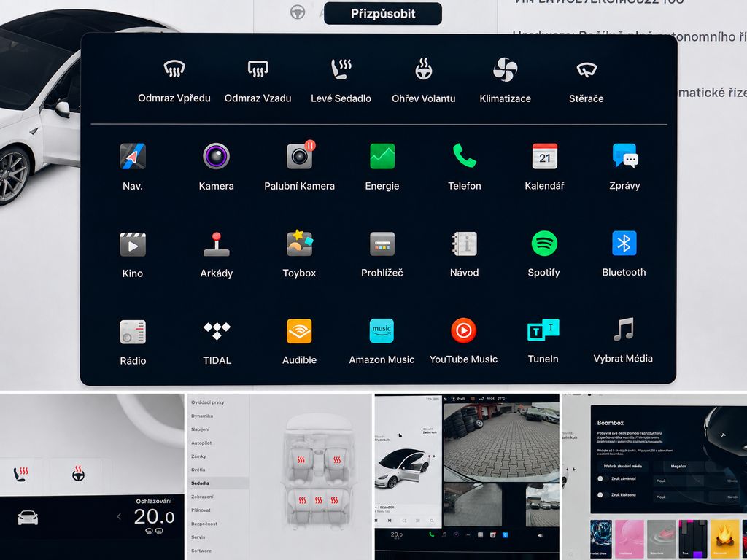This screenshot has height=560, width=747.
Task: Select the campfire Toybox tile
Action: 724,538
